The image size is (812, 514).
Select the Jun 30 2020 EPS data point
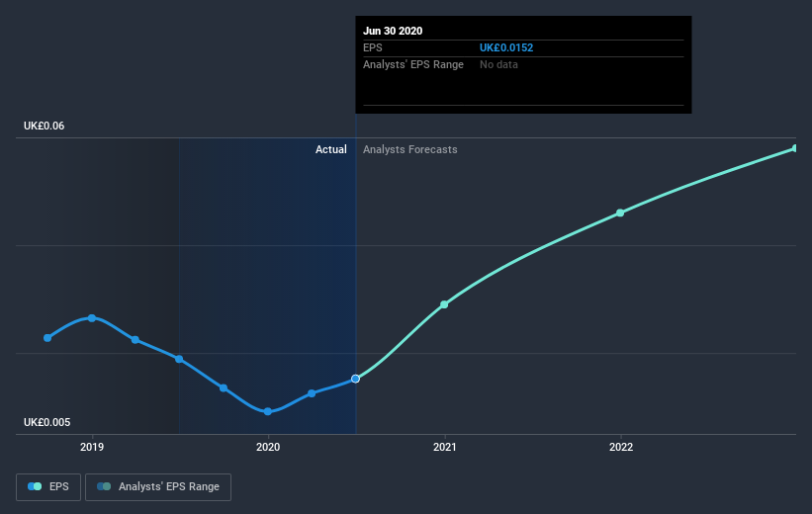[355, 379]
